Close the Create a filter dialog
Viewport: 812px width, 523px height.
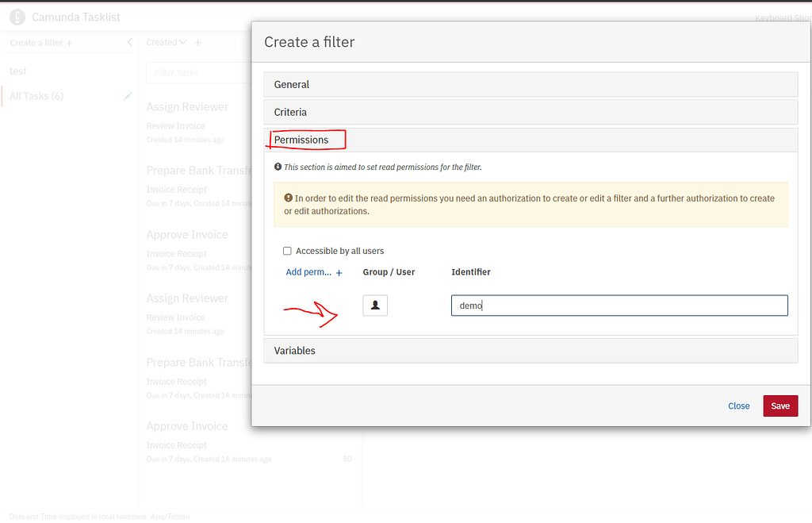pyautogui.click(x=738, y=406)
